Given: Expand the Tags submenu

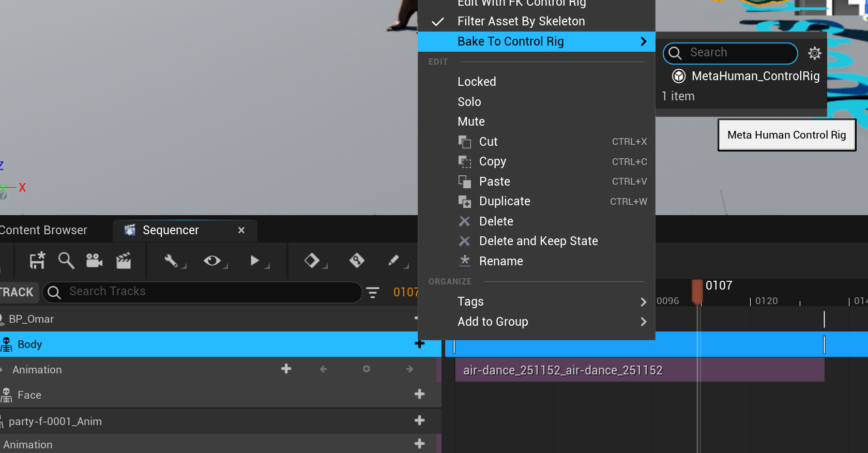Looking at the screenshot, I should point(537,301).
